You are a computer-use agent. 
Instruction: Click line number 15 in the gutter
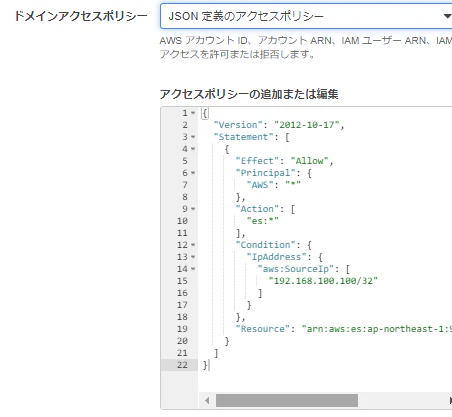coord(182,281)
